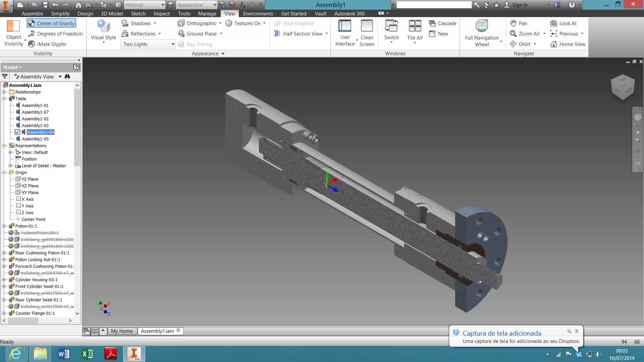Click the Textures On icon
Screen dimensions: 644x362
(229, 23)
